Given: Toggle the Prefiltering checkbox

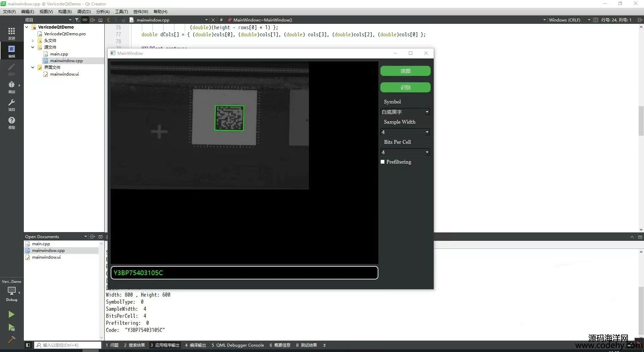Looking at the screenshot, I should point(382,162).
